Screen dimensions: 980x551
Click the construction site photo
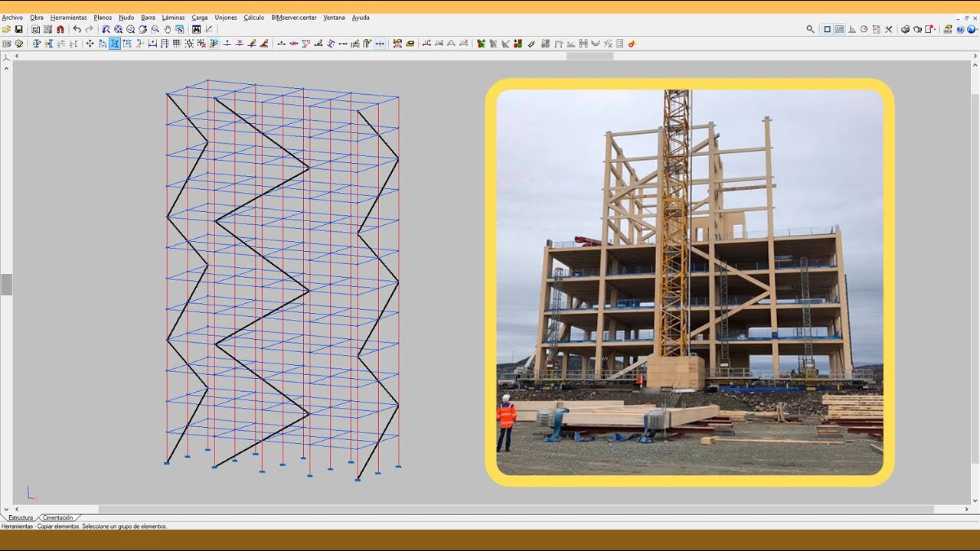point(689,282)
